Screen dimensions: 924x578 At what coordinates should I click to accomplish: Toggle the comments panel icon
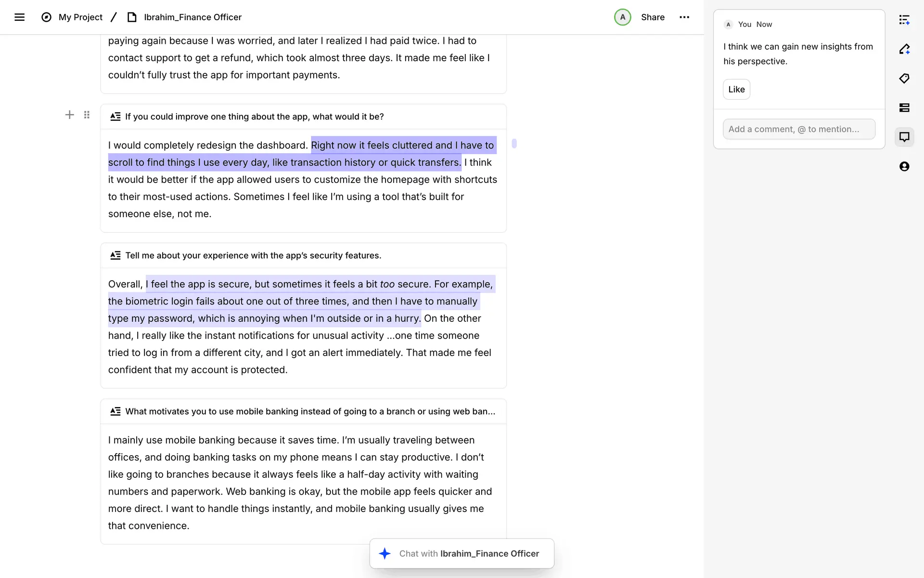click(x=904, y=137)
